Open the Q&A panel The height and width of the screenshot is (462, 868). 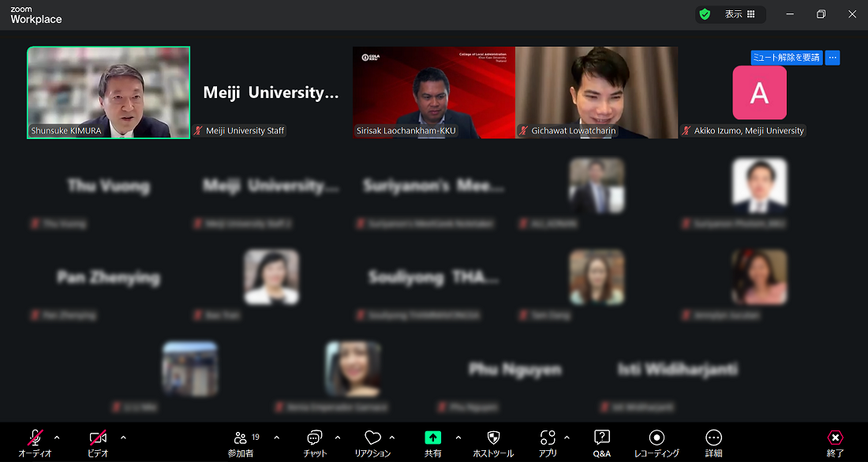coord(602,442)
